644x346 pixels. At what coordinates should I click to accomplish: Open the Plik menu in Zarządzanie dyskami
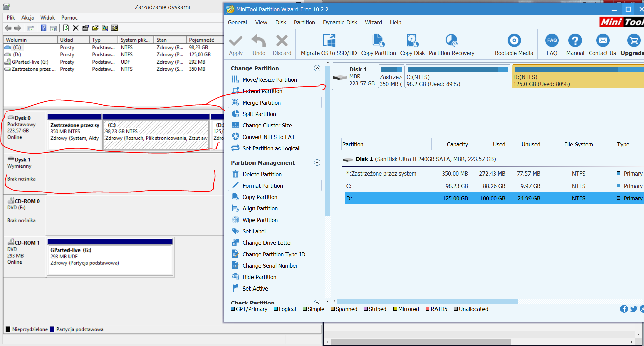11,17
